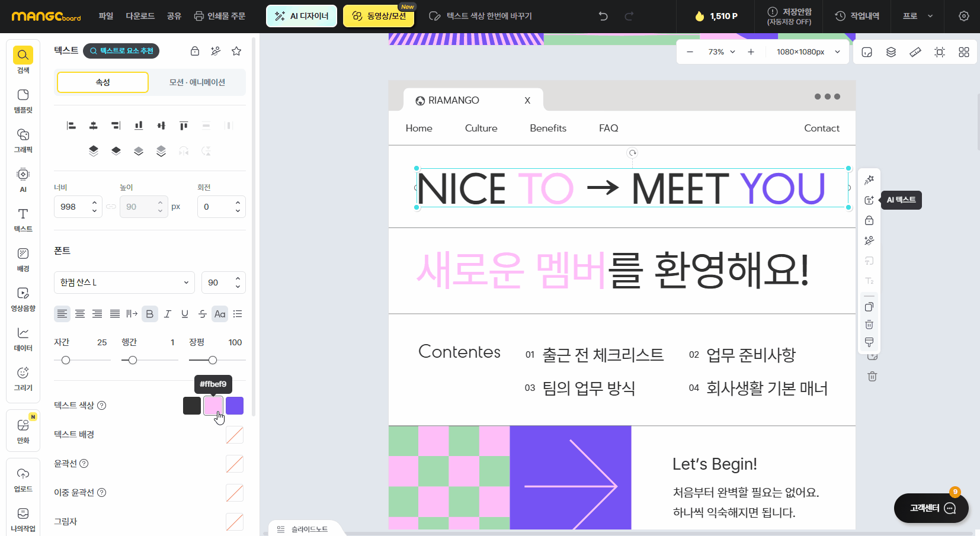Open the layers stack icon in canvas toolbar
Screen dimensions: 980x536
(891, 52)
